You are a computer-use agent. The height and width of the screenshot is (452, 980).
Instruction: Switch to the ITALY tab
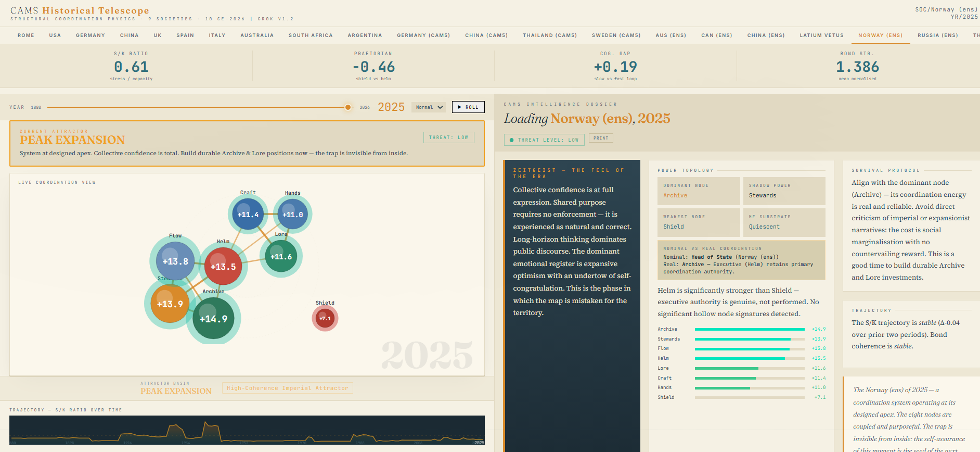(217, 35)
